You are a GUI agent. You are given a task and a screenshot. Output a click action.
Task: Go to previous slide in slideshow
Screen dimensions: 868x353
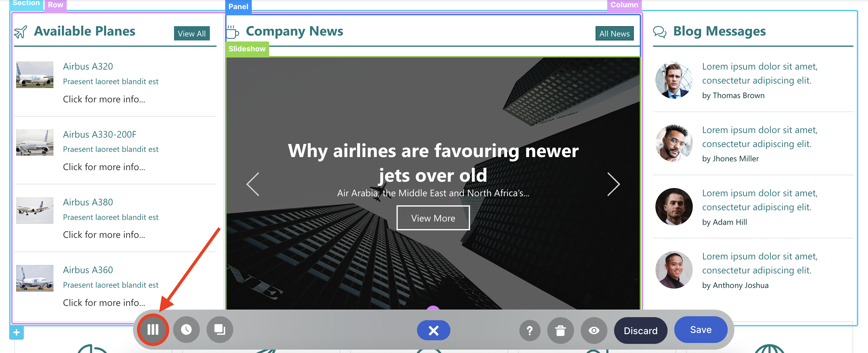click(x=253, y=184)
